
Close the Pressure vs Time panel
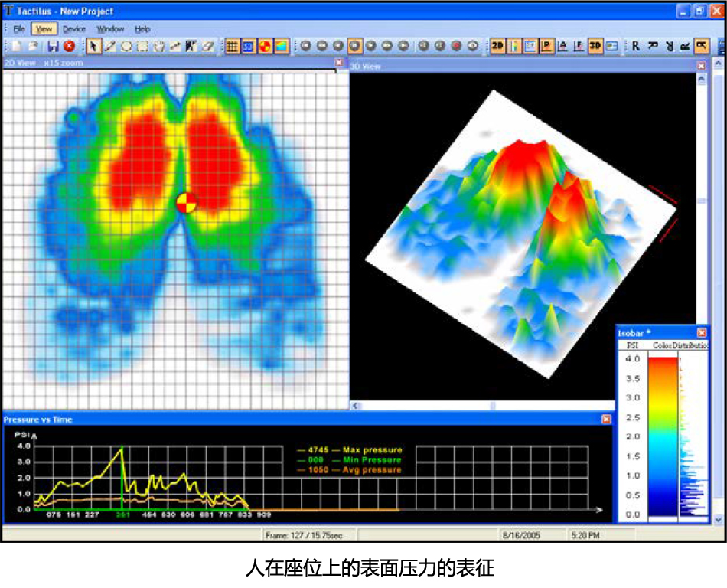click(x=606, y=420)
